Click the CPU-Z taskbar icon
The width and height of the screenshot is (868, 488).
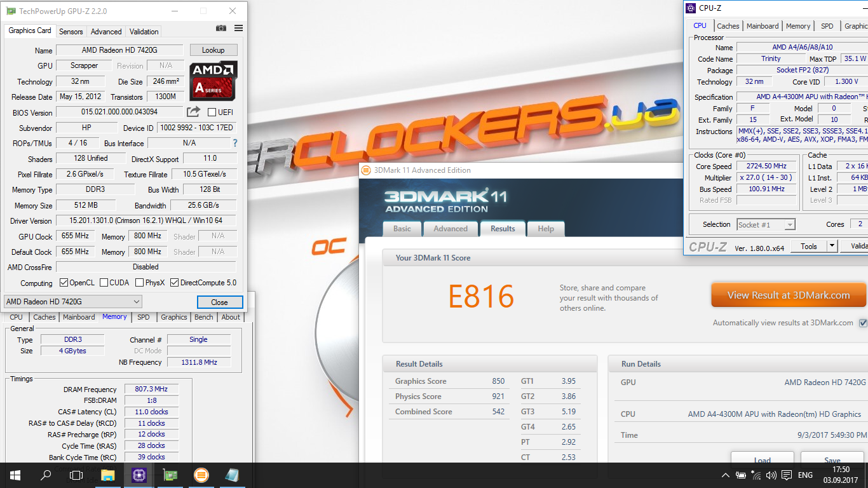coord(139,475)
